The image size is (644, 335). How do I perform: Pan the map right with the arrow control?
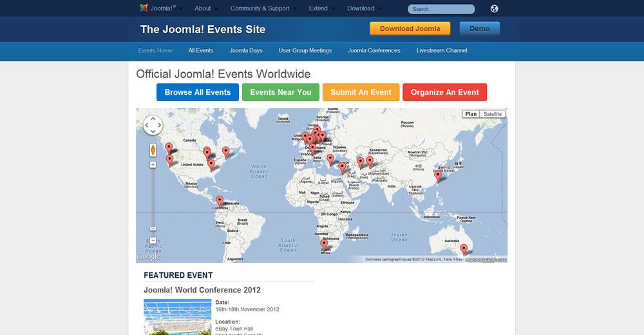tap(159, 125)
